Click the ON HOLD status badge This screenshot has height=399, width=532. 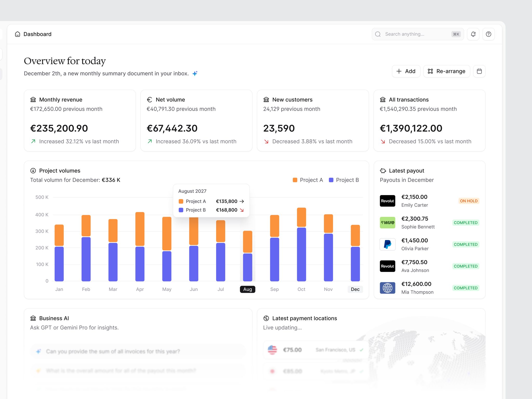(x=469, y=201)
